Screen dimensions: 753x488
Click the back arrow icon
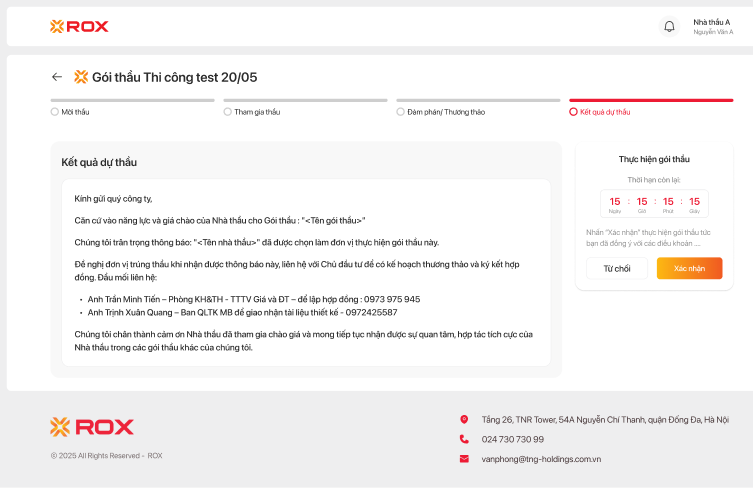point(57,77)
